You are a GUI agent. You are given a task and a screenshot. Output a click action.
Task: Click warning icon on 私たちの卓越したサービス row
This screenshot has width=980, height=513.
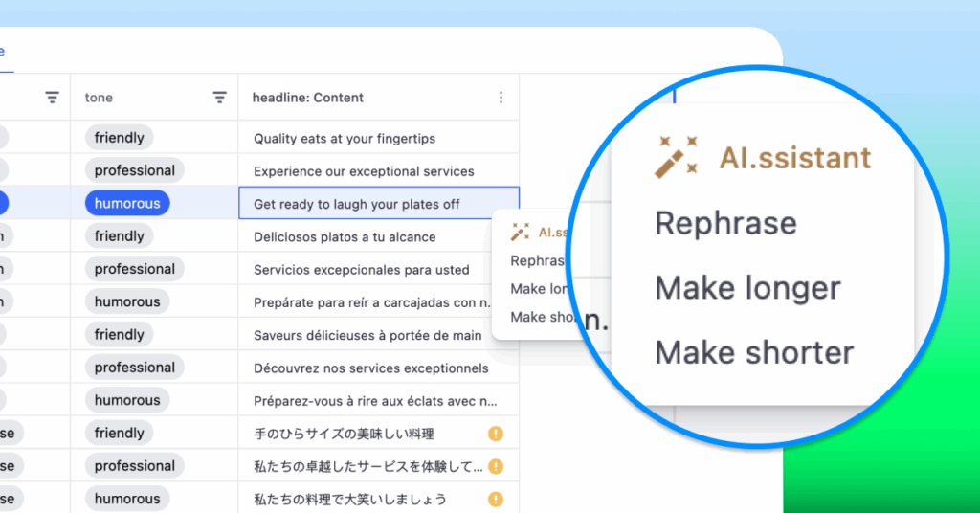coord(496,466)
